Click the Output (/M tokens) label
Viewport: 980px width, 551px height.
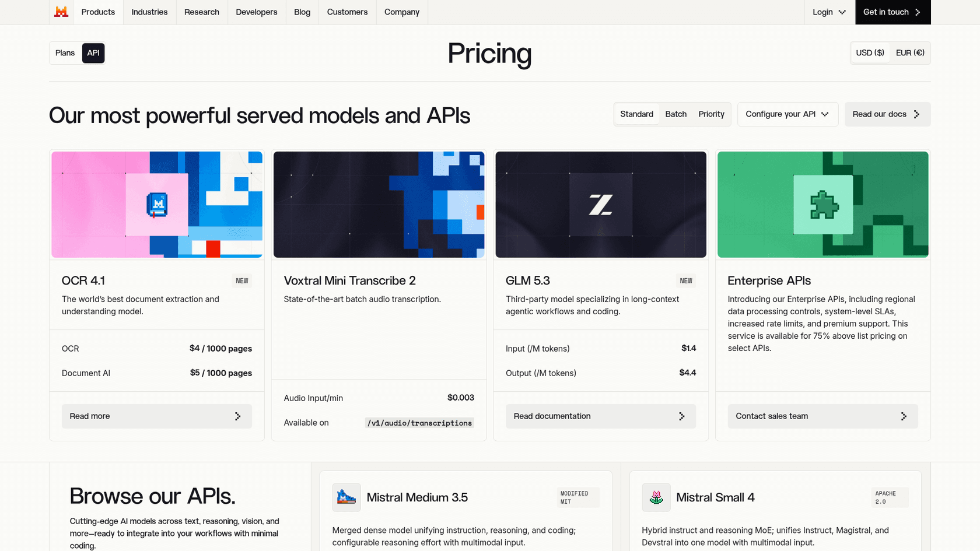pyautogui.click(x=541, y=373)
